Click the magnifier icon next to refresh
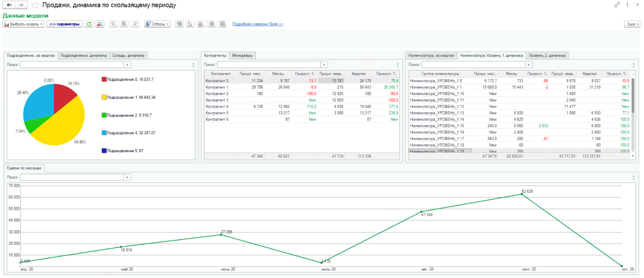 (x=100, y=24)
